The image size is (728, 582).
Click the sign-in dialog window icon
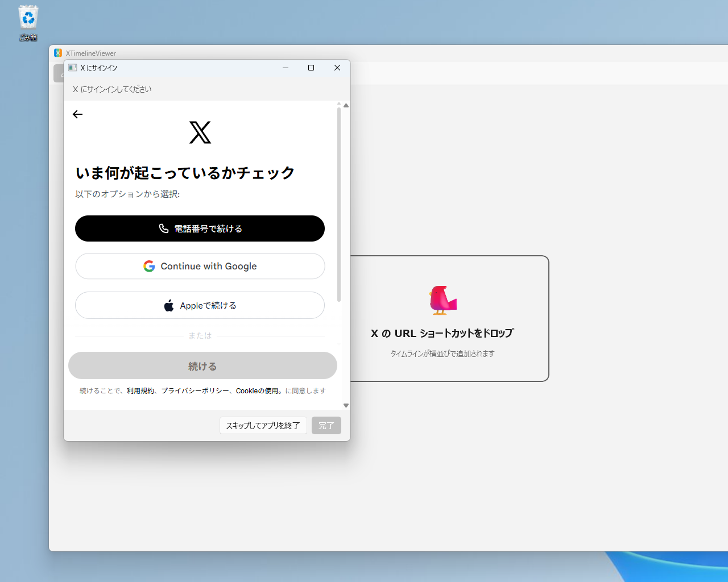pos(73,68)
